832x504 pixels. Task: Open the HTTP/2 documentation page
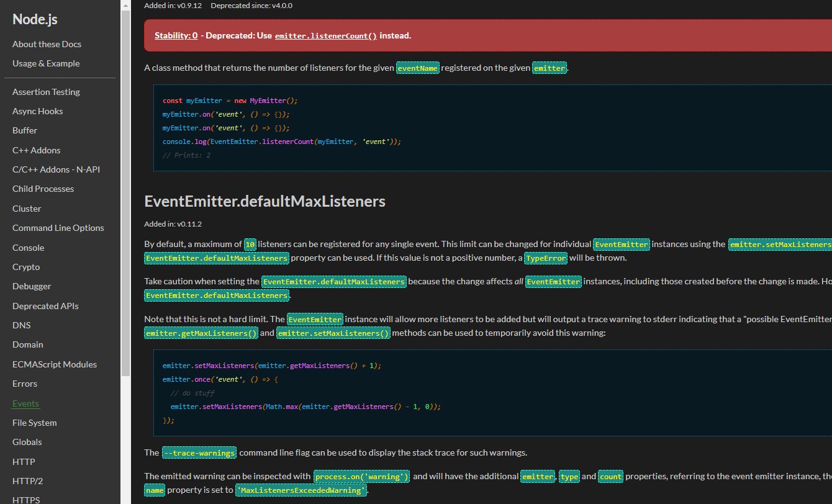[29, 481]
